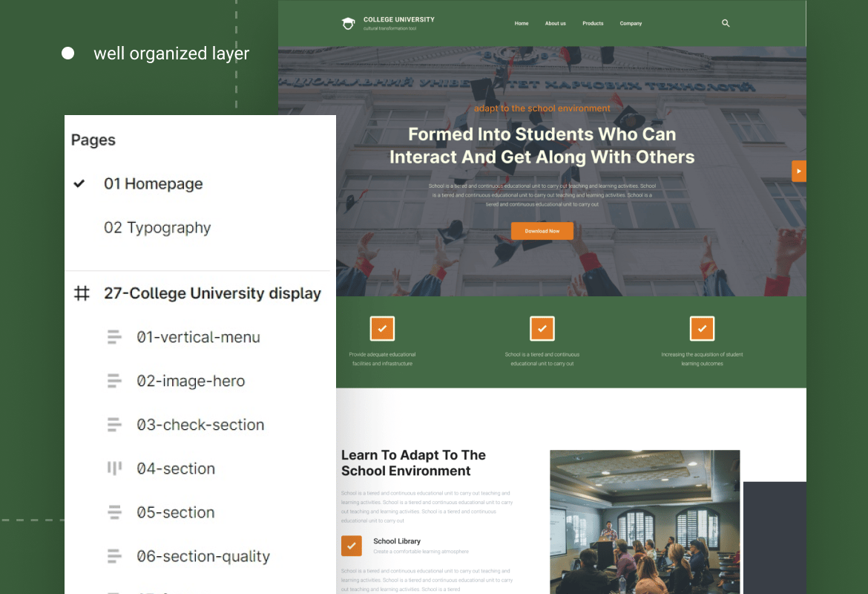Click the layer icon beside 05-section
868x594 pixels.
(114, 512)
